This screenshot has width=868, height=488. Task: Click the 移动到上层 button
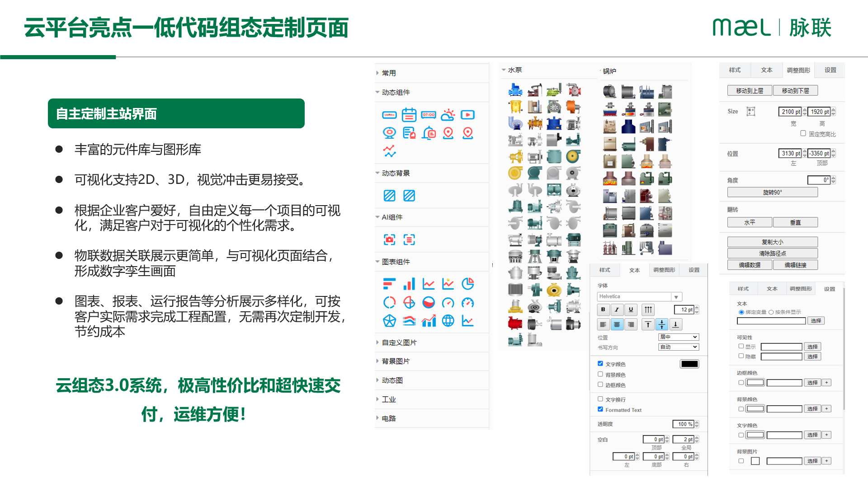[x=749, y=91]
